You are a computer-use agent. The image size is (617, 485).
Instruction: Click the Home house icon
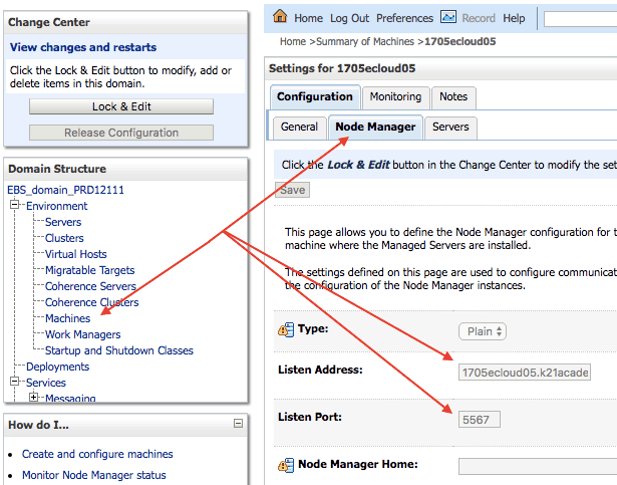pos(280,17)
